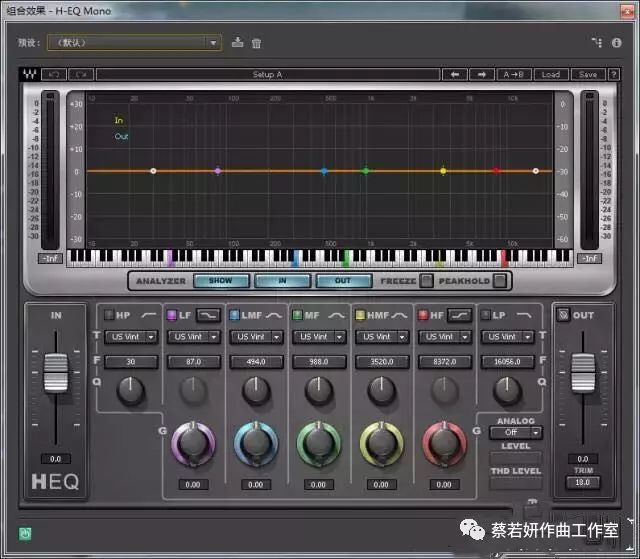Select LMF bell shape icon
The height and width of the screenshot is (559, 640).
[x=273, y=315]
